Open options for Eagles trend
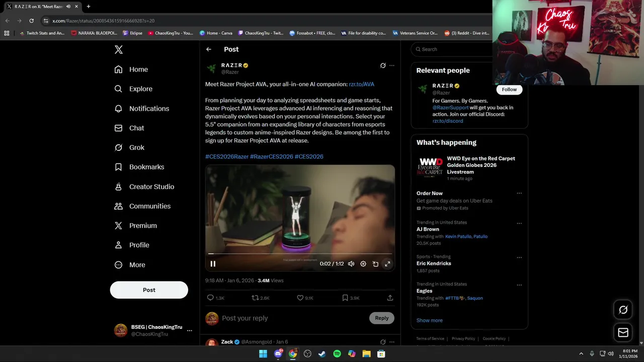The width and height of the screenshot is (644, 362). tap(519, 285)
